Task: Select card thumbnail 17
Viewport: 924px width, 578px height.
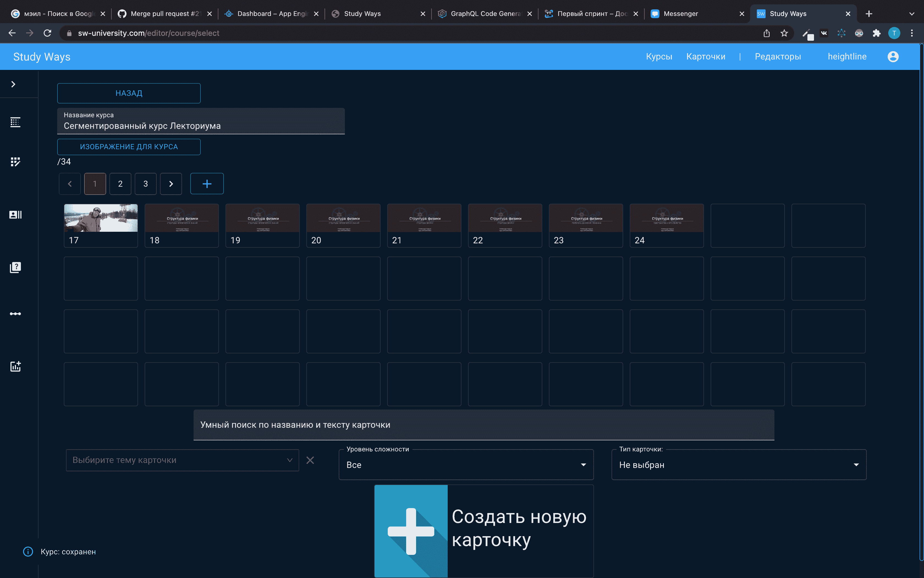Action: coord(101,225)
